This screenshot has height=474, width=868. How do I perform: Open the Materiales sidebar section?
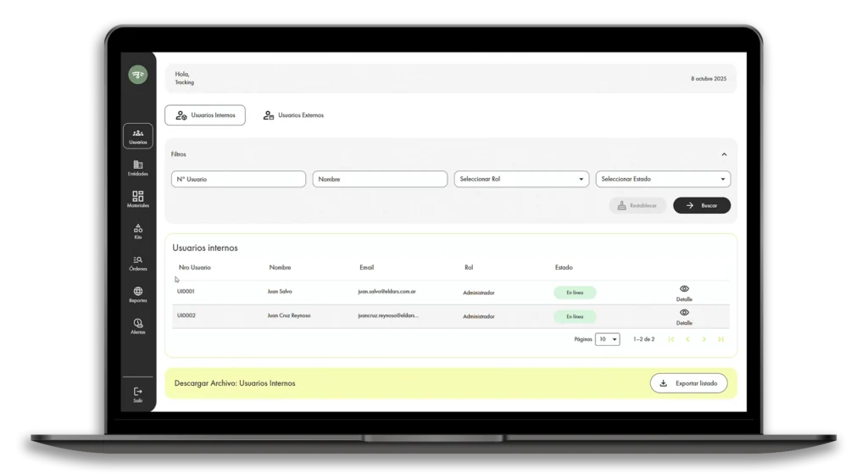[138, 199]
